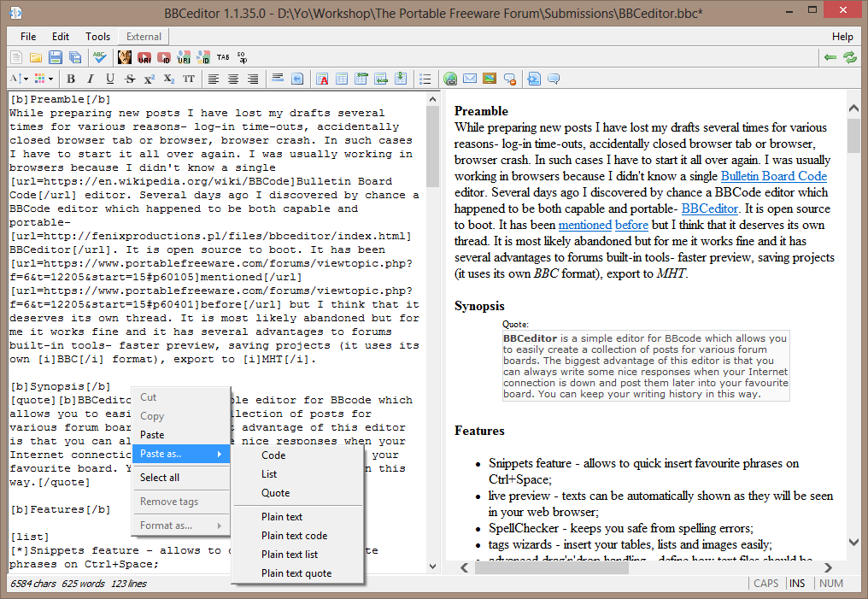Apply strikethrough formatting

coord(130,79)
